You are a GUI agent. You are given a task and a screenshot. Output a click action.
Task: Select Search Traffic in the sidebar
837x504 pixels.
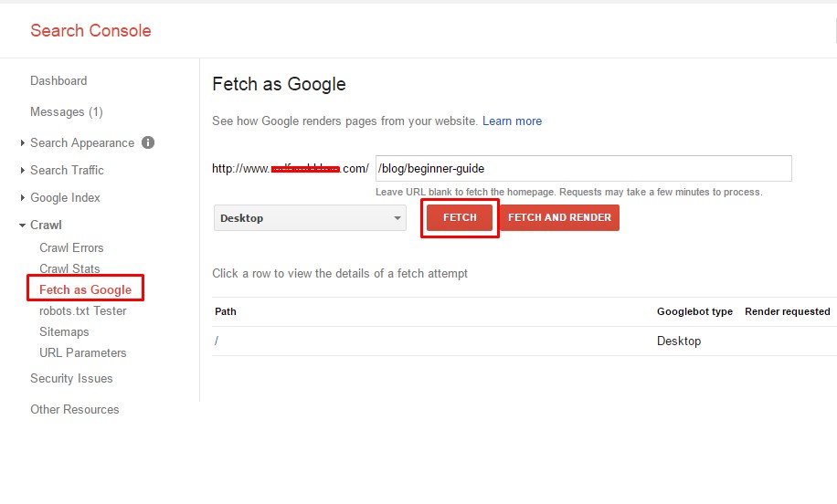[68, 170]
